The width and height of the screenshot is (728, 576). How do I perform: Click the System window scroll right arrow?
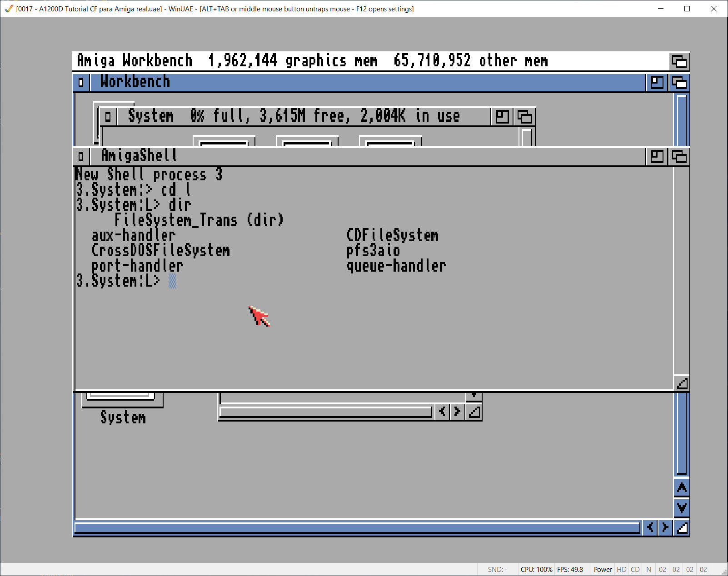pos(458,412)
